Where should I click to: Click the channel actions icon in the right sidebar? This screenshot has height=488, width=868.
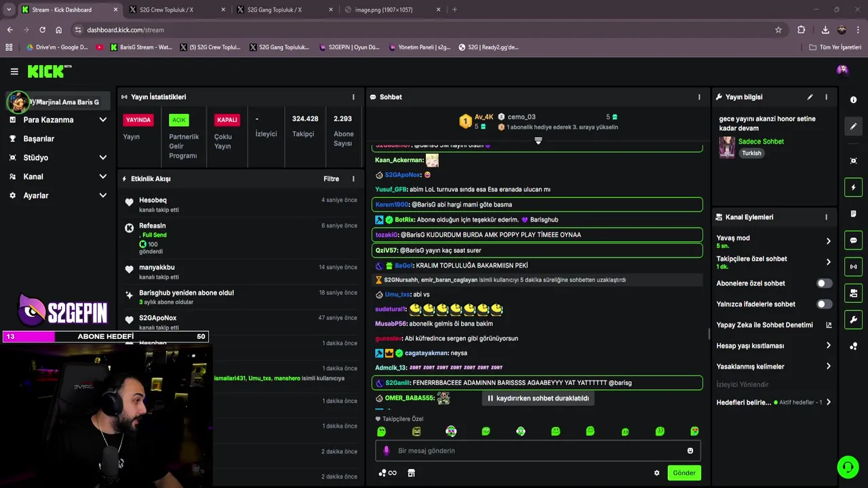(853, 293)
